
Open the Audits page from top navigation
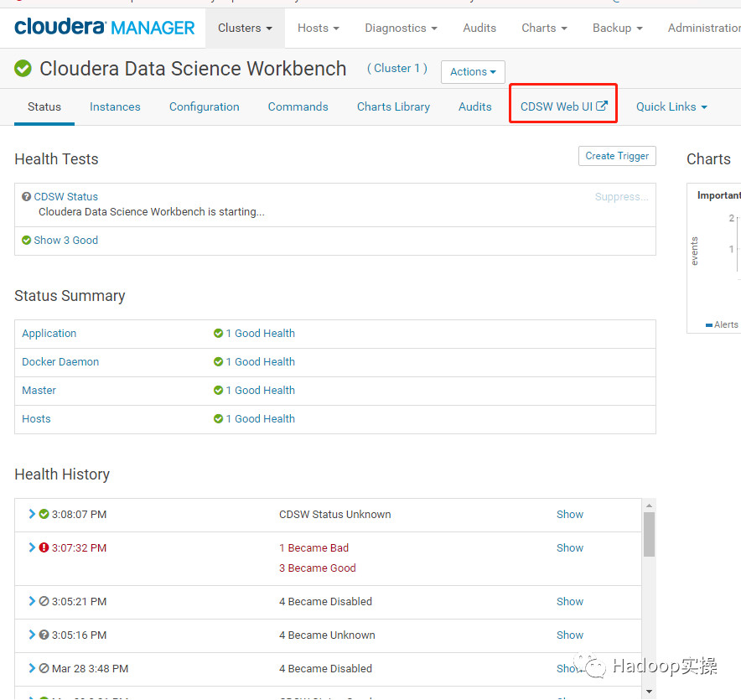pos(479,28)
